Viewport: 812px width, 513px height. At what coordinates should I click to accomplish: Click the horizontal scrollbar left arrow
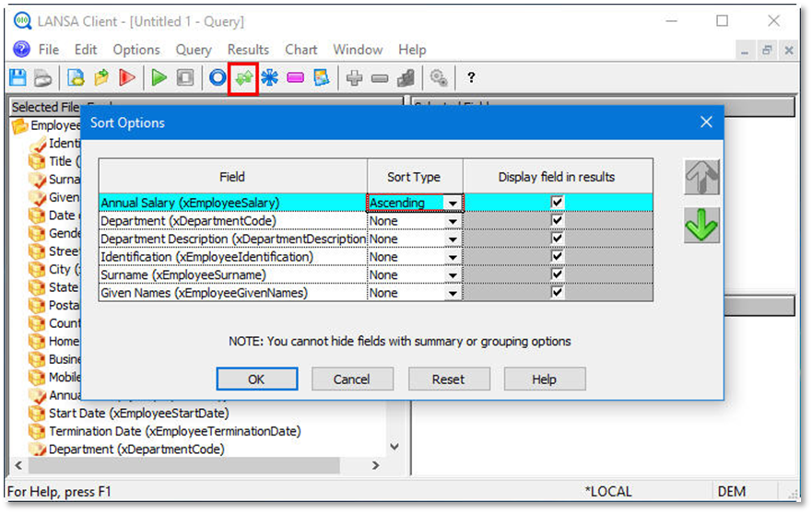coord(18,465)
